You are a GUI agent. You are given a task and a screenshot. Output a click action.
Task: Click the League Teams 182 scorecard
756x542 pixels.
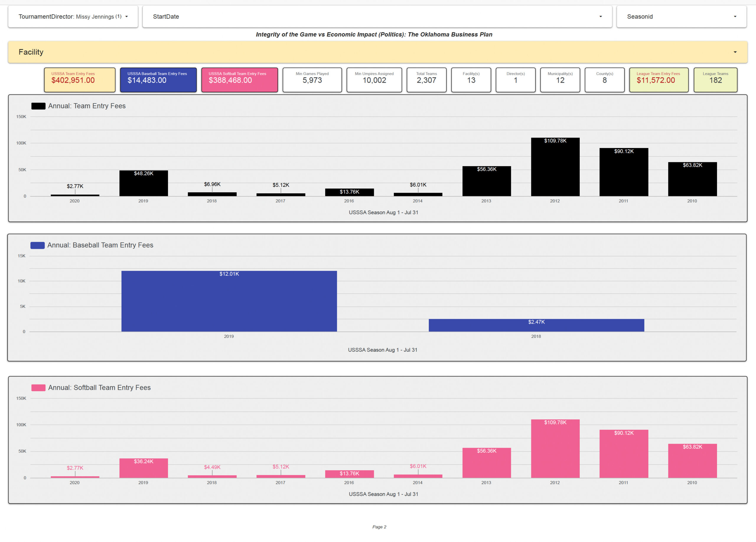click(715, 80)
